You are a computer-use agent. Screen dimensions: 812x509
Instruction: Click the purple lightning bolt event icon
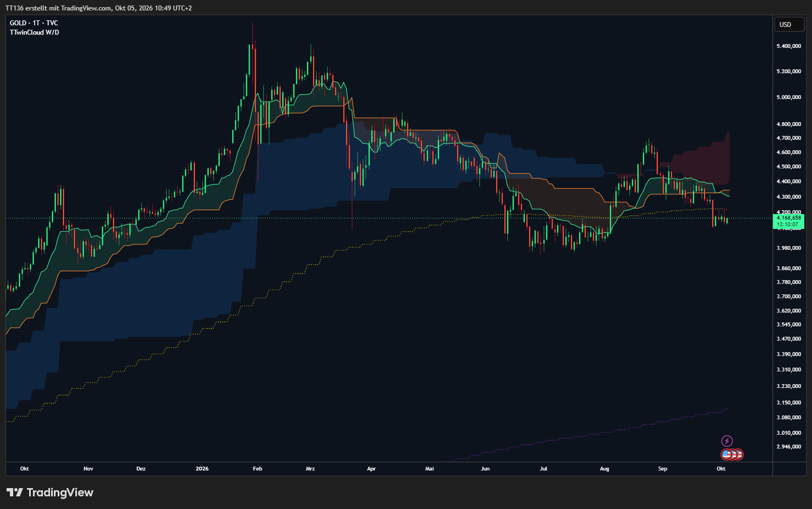point(727,441)
